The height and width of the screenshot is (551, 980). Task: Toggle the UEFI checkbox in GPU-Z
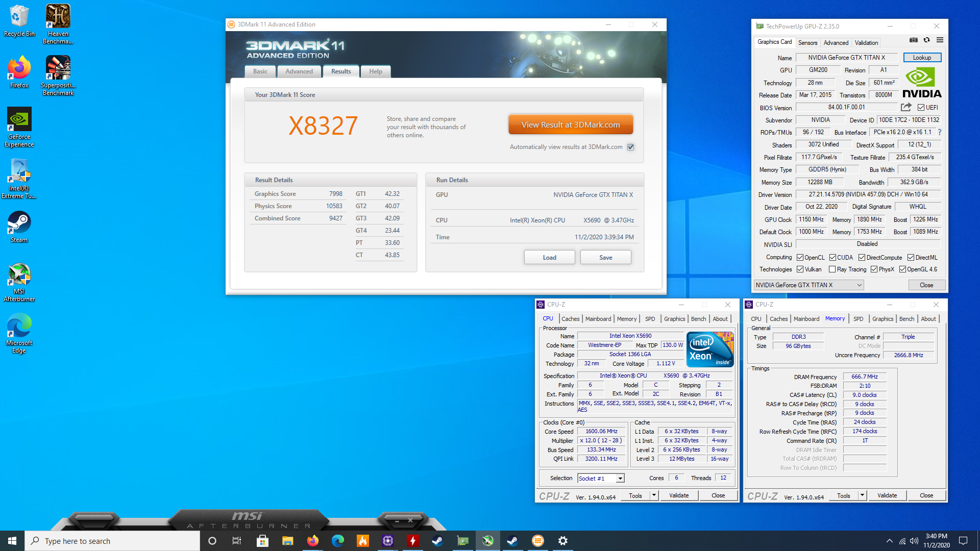[921, 108]
